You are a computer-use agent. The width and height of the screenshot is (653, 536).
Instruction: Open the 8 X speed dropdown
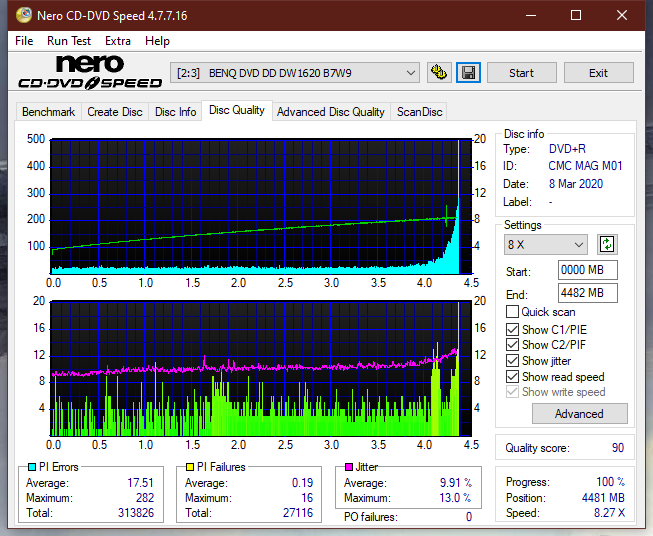[x=546, y=244]
